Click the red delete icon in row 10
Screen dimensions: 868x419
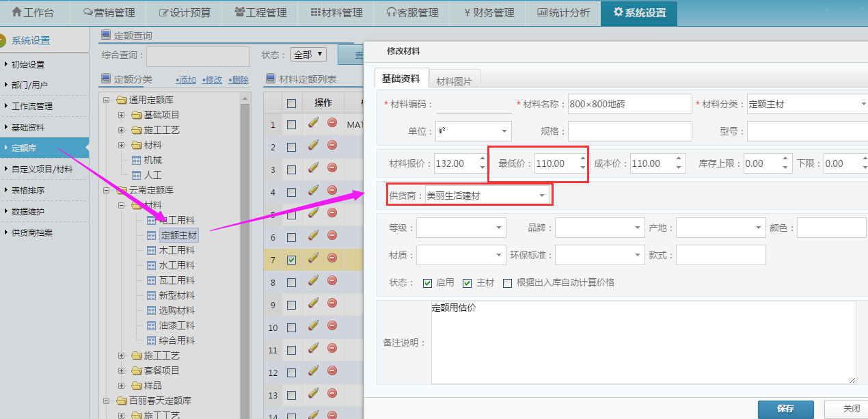pyautogui.click(x=332, y=326)
